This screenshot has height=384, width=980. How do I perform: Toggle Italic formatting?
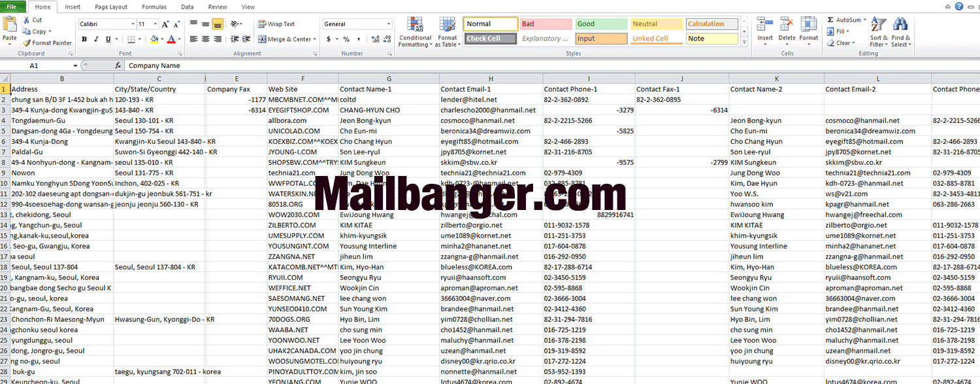point(95,39)
